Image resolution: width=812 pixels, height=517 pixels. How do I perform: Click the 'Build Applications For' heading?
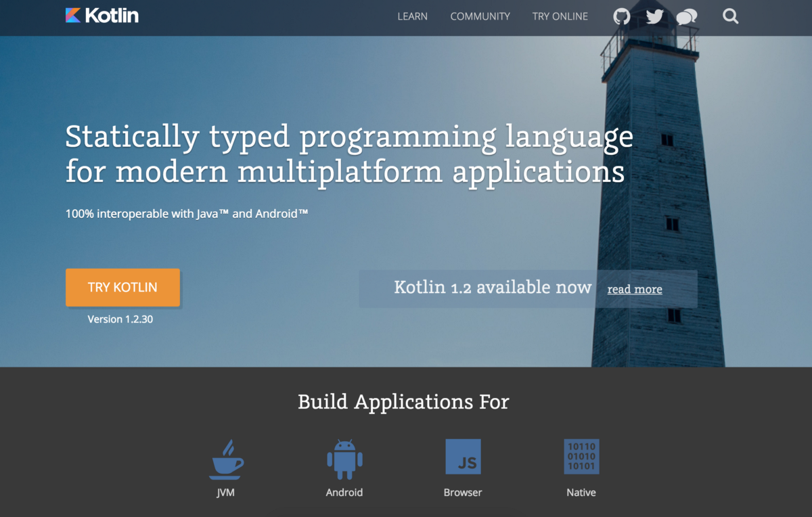(403, 401)
